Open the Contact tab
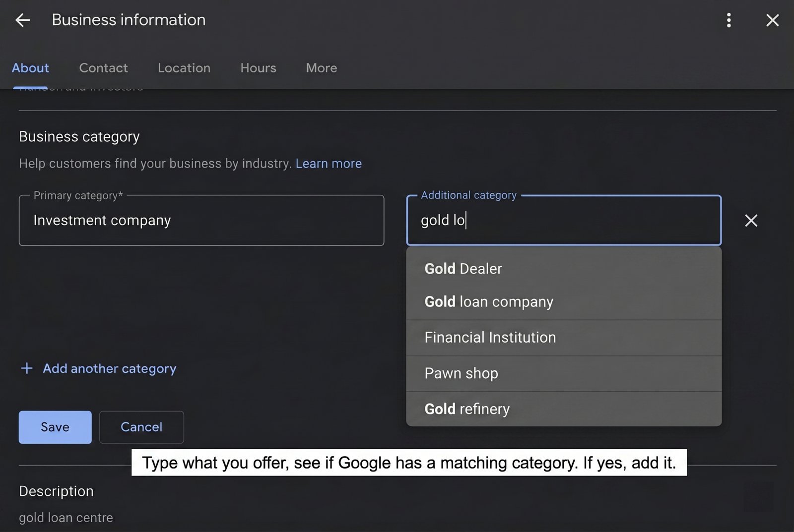 (x=103, y=68)
